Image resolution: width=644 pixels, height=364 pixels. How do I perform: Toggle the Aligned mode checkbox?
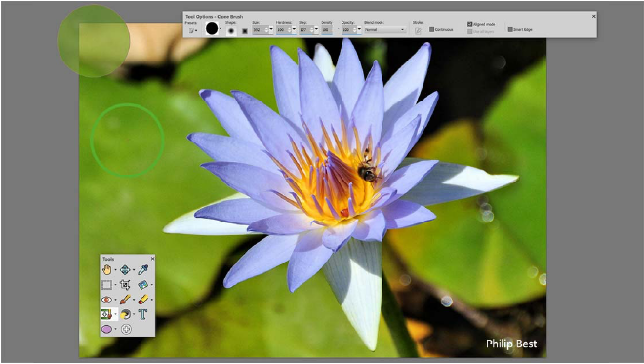point(470,24)
